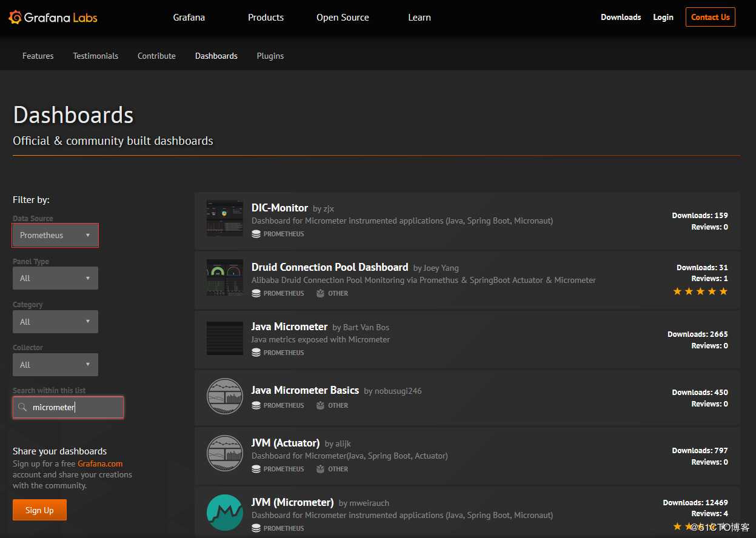Expand the Category filter dropdown
756x538 pixels.
pos(55,322)
